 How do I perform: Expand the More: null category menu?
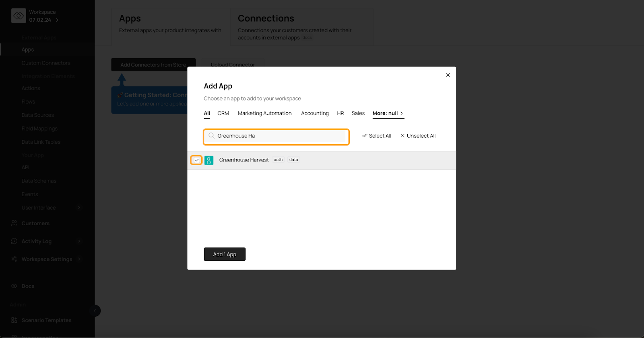coord(388,114)
